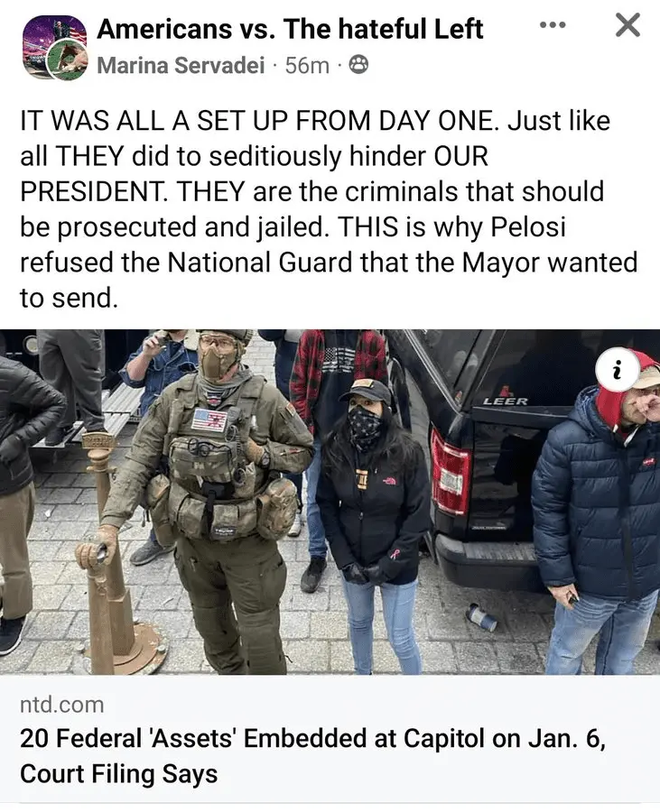View Marina Servadei's profile via her name
Image resolution: width=660 pixels, height=812 pixels.
(x=181, y=66)
